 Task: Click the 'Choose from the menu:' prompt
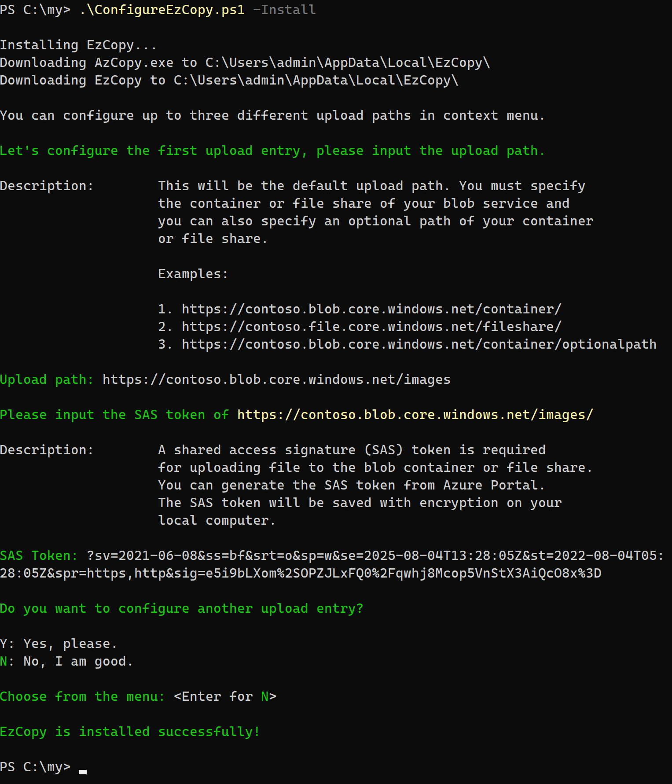click(x=82, y=696)
